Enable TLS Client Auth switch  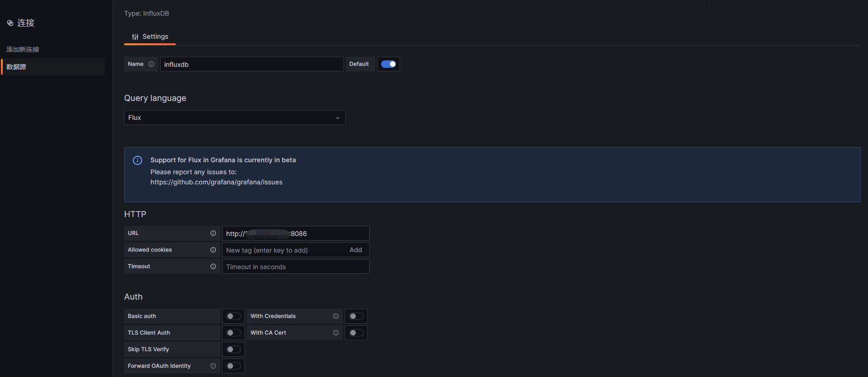[233, 333]
